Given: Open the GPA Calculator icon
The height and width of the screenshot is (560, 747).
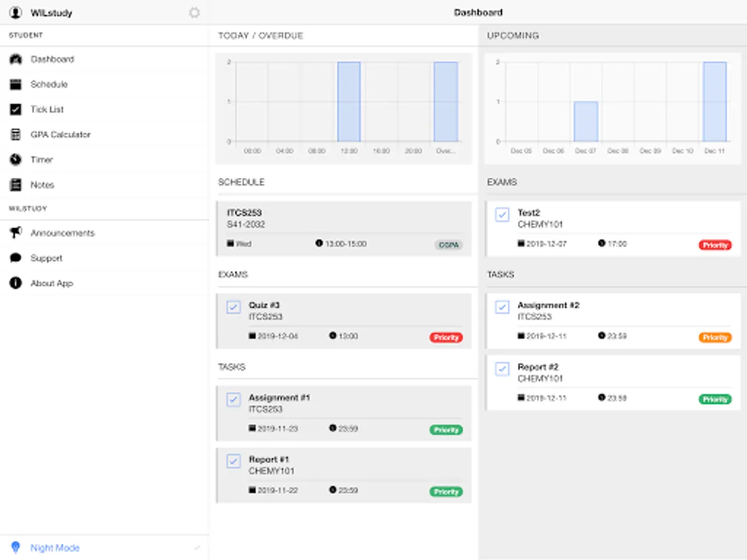Looking at the screenshot, I should pyautogui.click(x=16, y=134).
